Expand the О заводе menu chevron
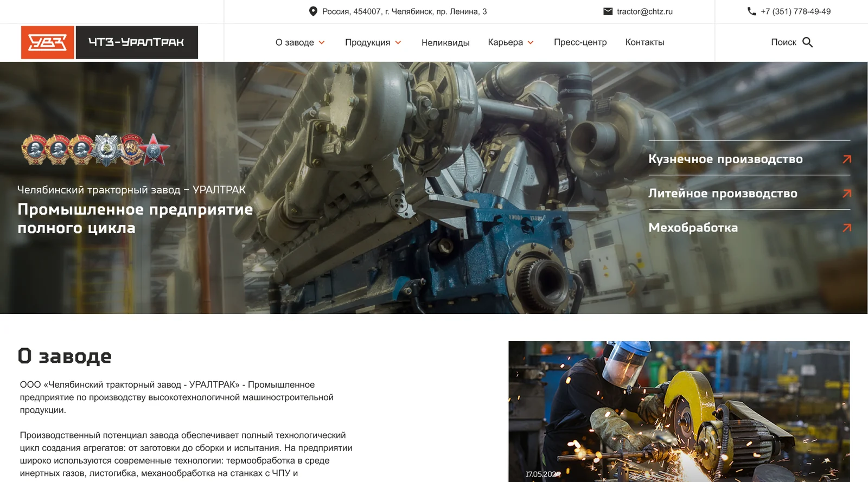This screenshot has width=868, height=482. pyautogui.click(x=322, y=42)
